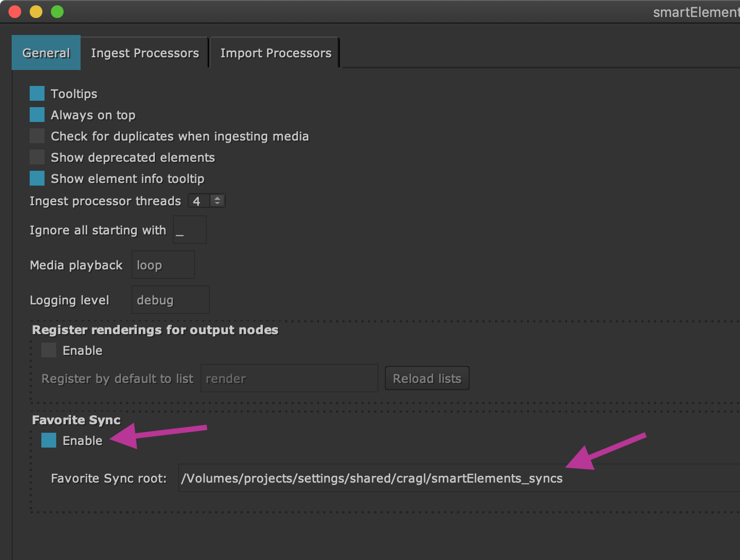The width and height of the screenshot is (740, 560).
Task: Edit the Favorite Sync root path
Action: click(x=371, y=478)
